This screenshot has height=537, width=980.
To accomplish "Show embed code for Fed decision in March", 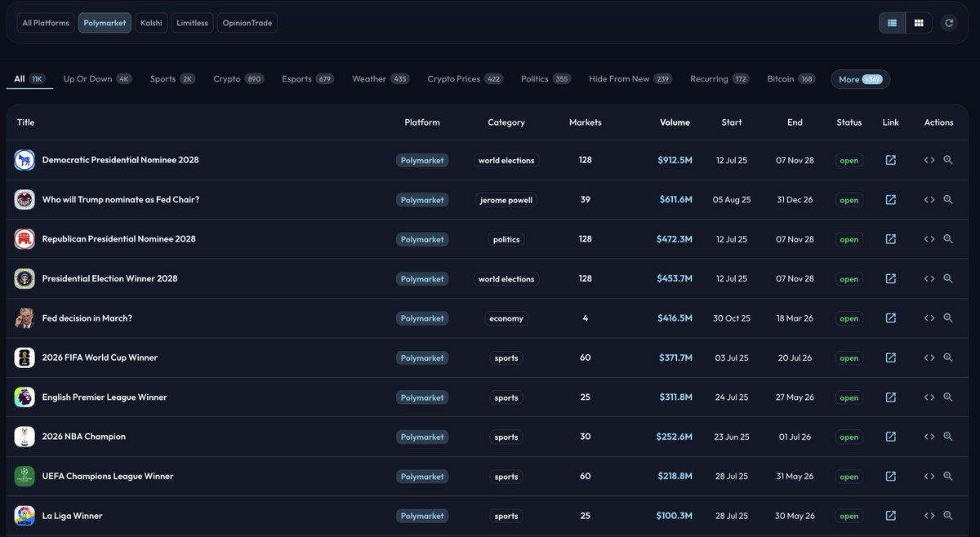I will point(929,318).
